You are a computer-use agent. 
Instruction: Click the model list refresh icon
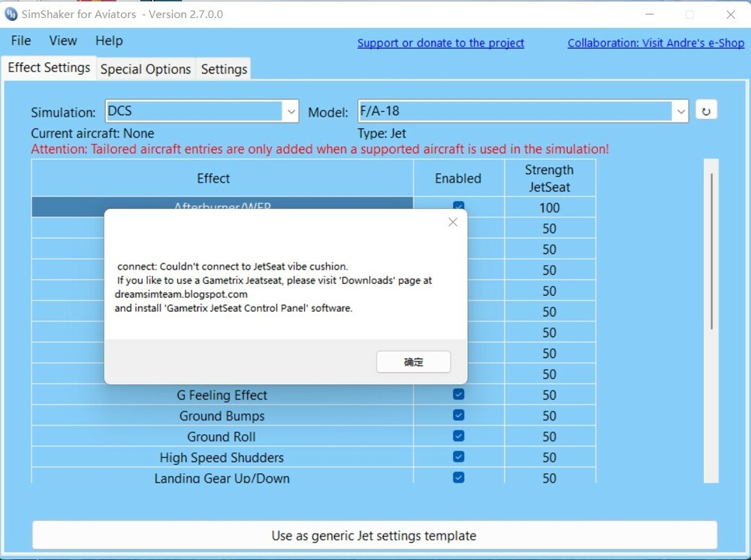[x=706, y=110]
